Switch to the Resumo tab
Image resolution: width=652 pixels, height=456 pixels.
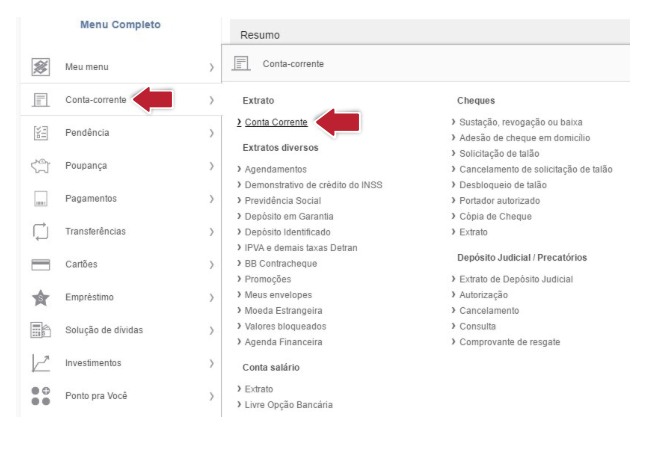(260, 35)
